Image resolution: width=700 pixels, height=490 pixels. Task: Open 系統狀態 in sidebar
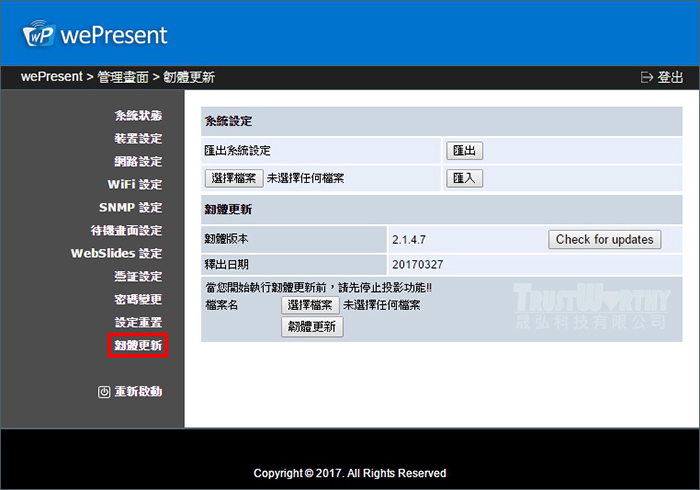(x=138, y=116)
